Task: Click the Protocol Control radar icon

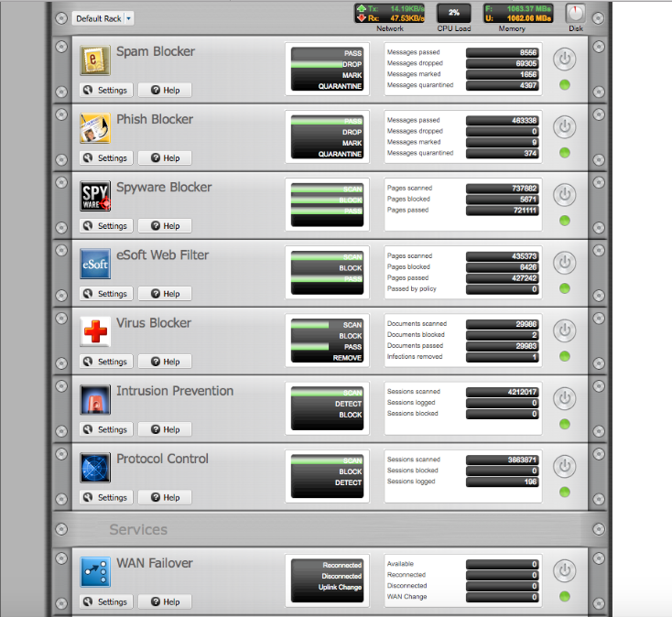Action: [x=95, y=468]
